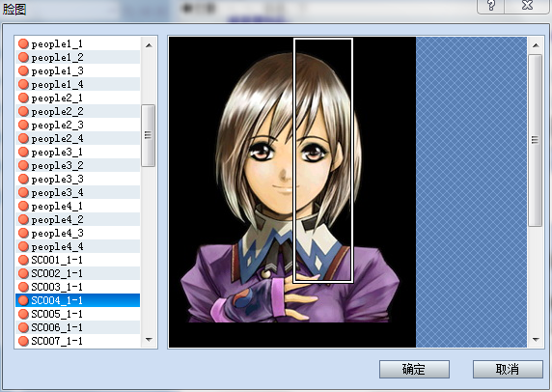Select the SC003_1-1 face graphic
This screenshot has height=392, width=552.
pos(78,287)
